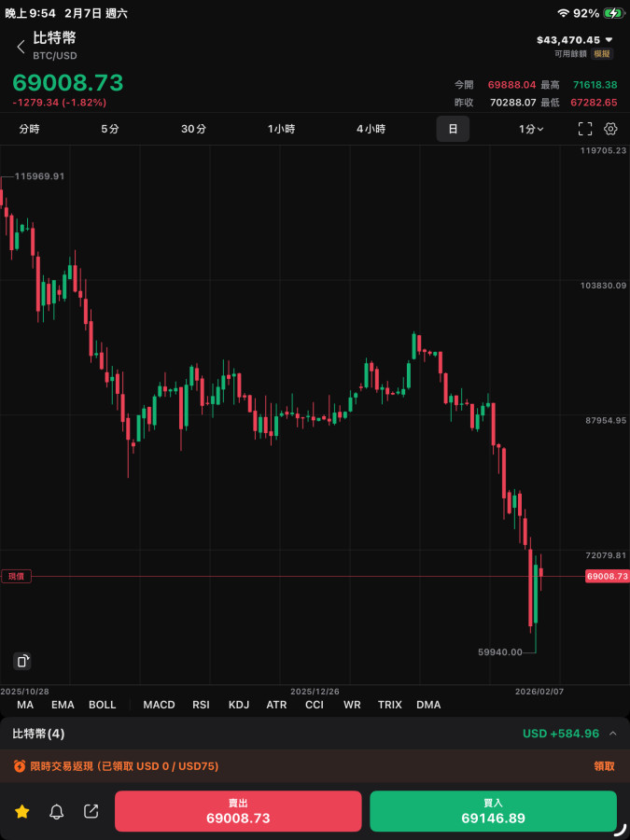Tap the 87954.95 axis value
Viewport: 630px width, 840px height.
606,421
